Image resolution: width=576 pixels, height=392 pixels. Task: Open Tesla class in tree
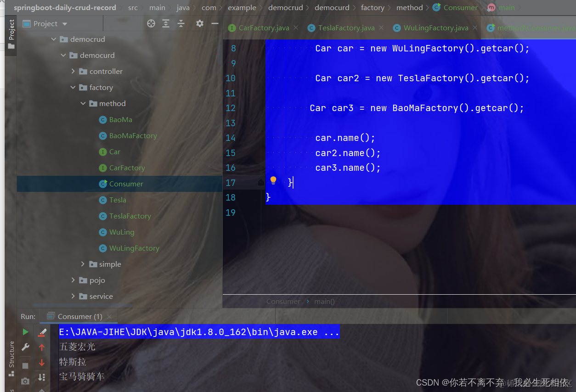(x=118, y=200)
